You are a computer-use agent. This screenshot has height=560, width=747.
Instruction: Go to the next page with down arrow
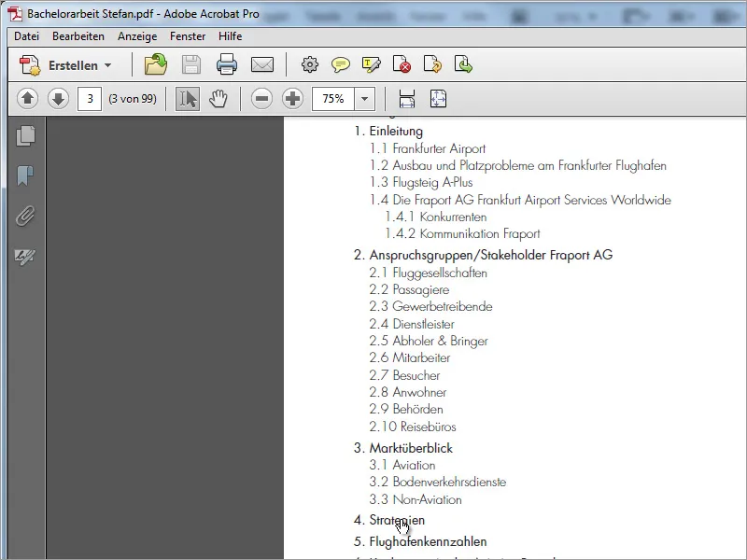click(58, 98)
